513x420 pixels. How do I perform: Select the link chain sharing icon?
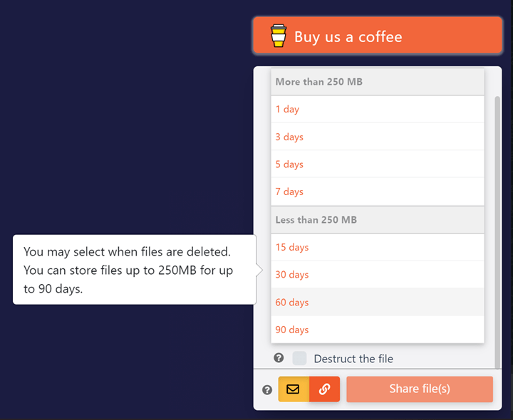click(x=324, y=389)
